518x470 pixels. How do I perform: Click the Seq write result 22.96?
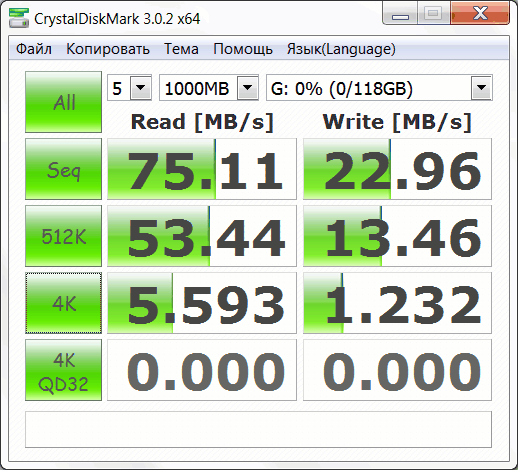click(x=397, y=169)
